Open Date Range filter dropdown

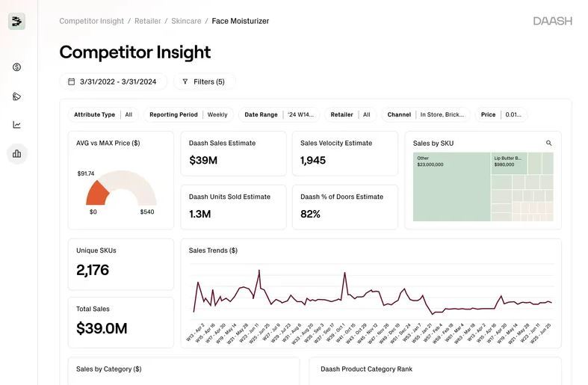pos(279,114)
